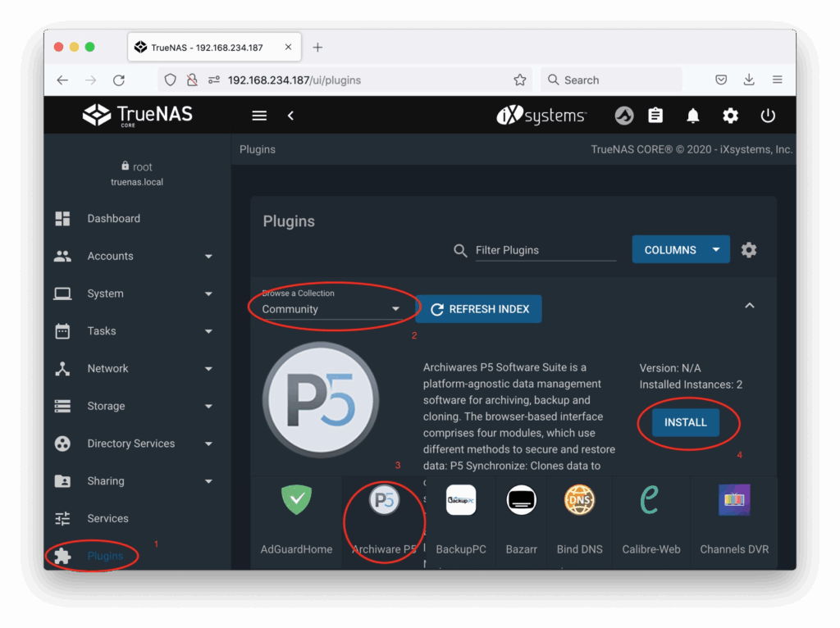This screenshot has width=840, height=628.
Task: Select the BackupPC plugin tile
Action: coord(461,500)
